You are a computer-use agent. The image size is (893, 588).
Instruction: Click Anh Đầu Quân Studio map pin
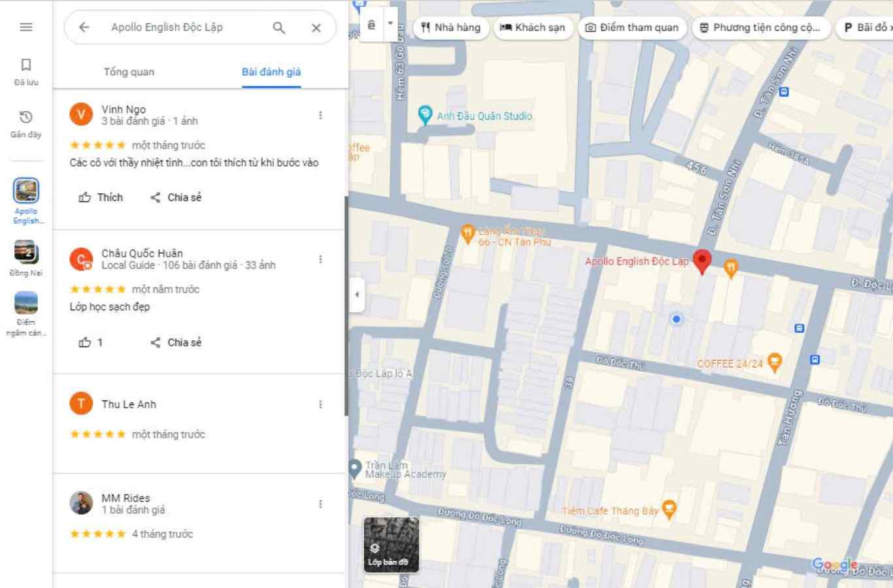click(x=425, y=115)
